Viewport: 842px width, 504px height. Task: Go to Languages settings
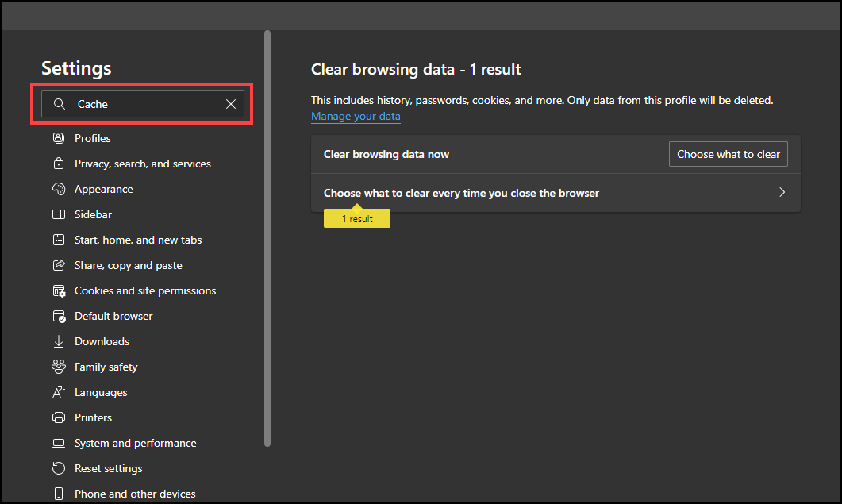[101, 392]
